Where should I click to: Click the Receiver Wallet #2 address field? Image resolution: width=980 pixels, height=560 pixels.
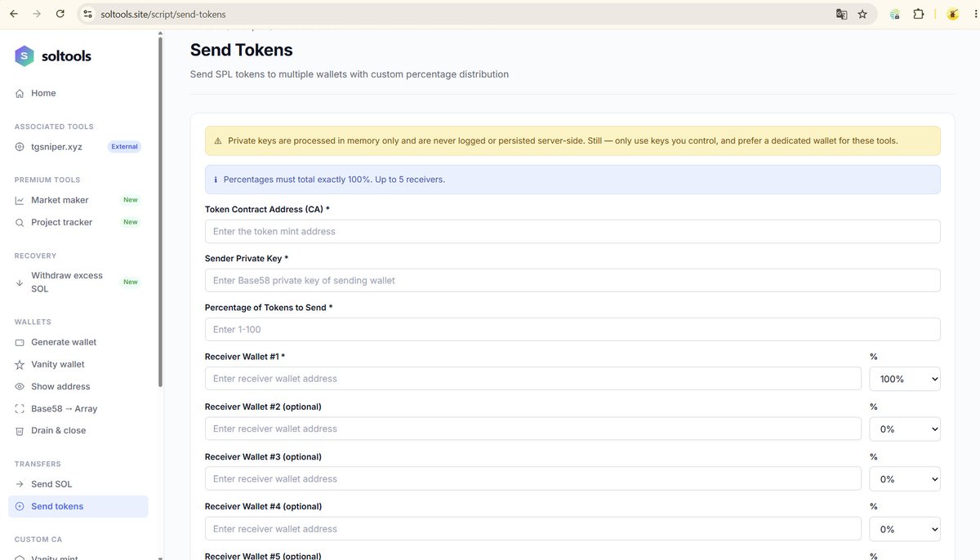(x=533, y=429)
